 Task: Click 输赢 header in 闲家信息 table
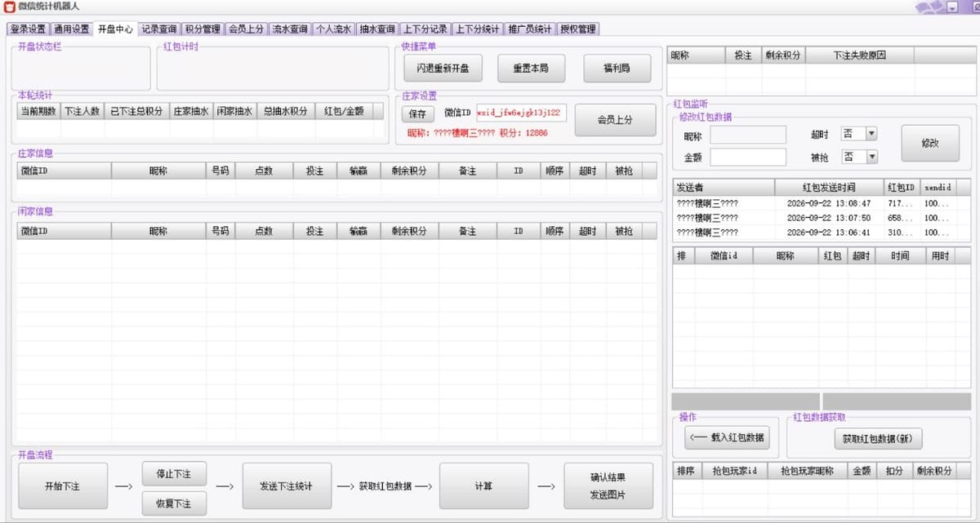[x=359, y=232]
